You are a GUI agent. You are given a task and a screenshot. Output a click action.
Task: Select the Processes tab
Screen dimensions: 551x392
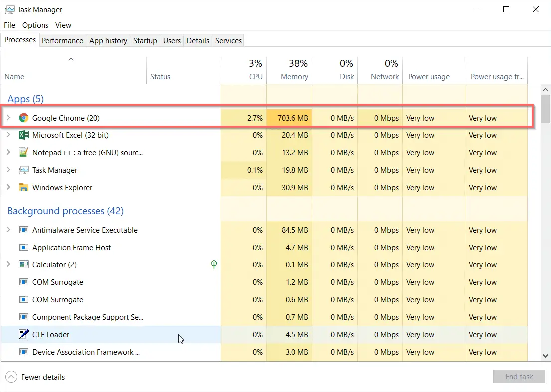pyautogui.click(x=20, y=40)
